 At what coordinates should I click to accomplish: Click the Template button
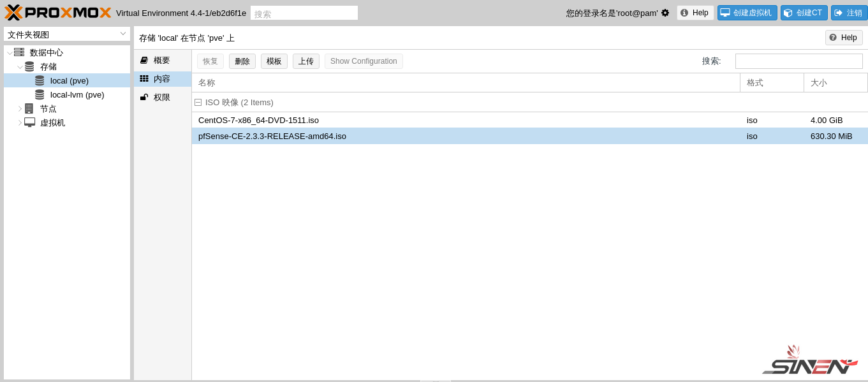point(274,61)
